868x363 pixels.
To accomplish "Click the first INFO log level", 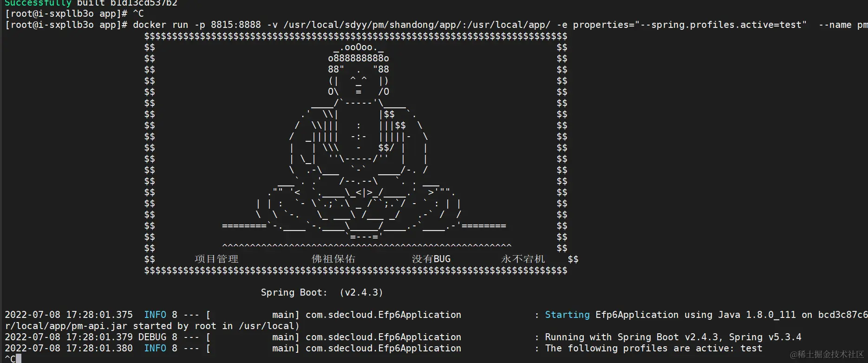I will pyautogui.click(x=155, y=315).
